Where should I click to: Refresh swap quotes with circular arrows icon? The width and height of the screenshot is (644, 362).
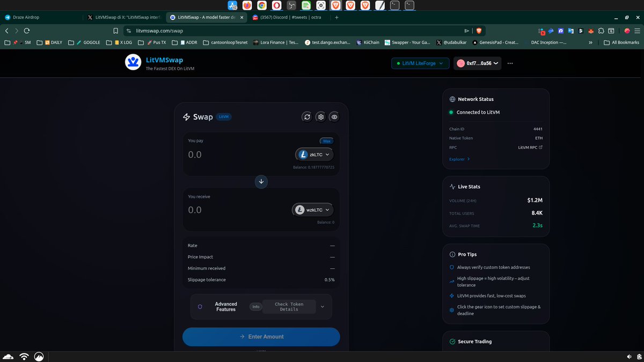coord(307,116)
